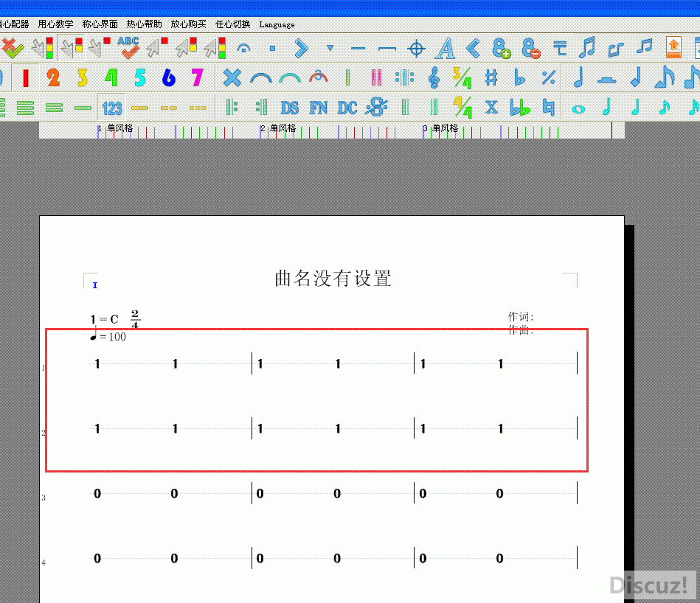The width and height of the screenshot is (700, 603).
Task: Toggle the ABC spell check button
Action: (x=129, y=49)
